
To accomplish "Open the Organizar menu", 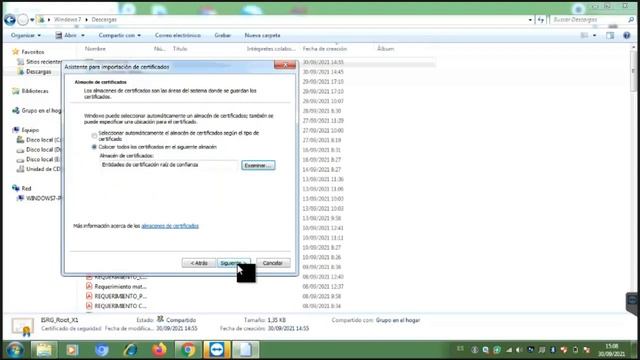I will coord(26,36).
